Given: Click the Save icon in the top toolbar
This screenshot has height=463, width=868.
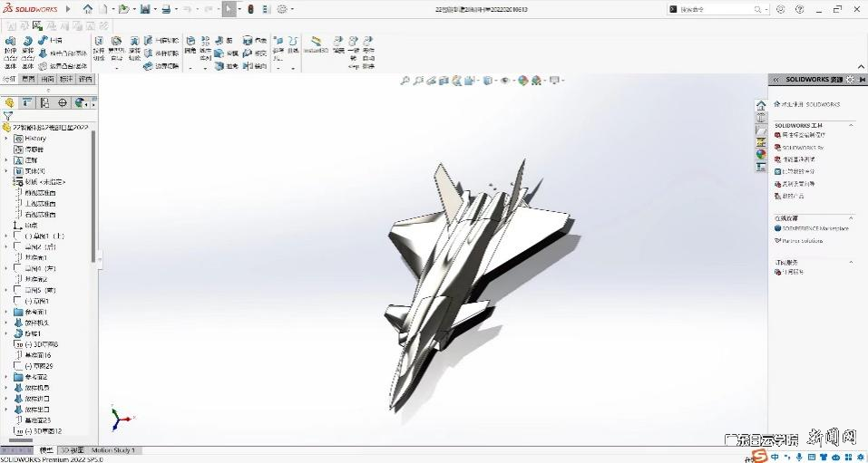Looking at the screenshot, I should pos(145,9).
